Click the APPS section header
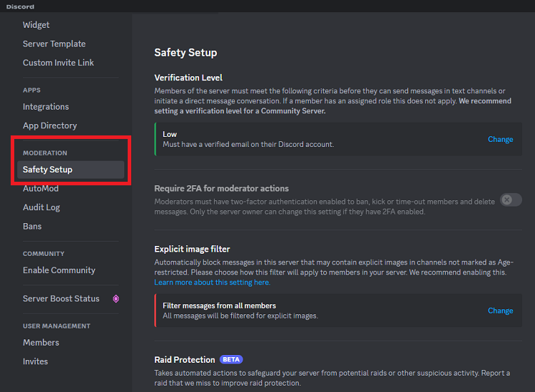The image size is (535, 392). 31,91
